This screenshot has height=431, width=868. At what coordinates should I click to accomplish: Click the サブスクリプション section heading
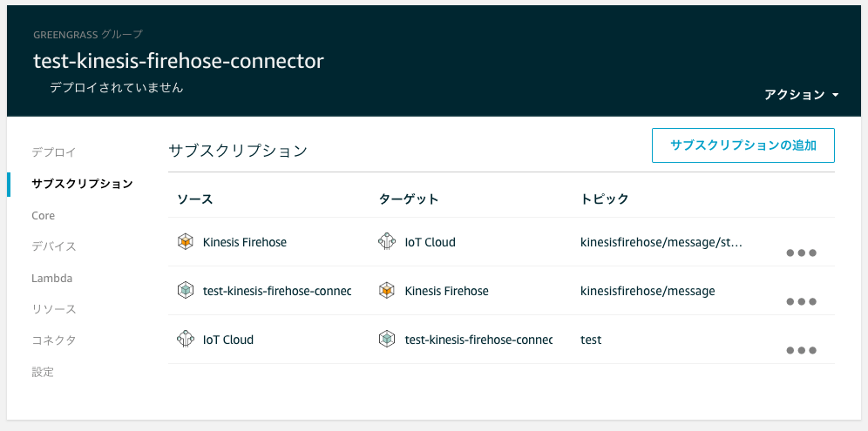[x=238, y=151]
